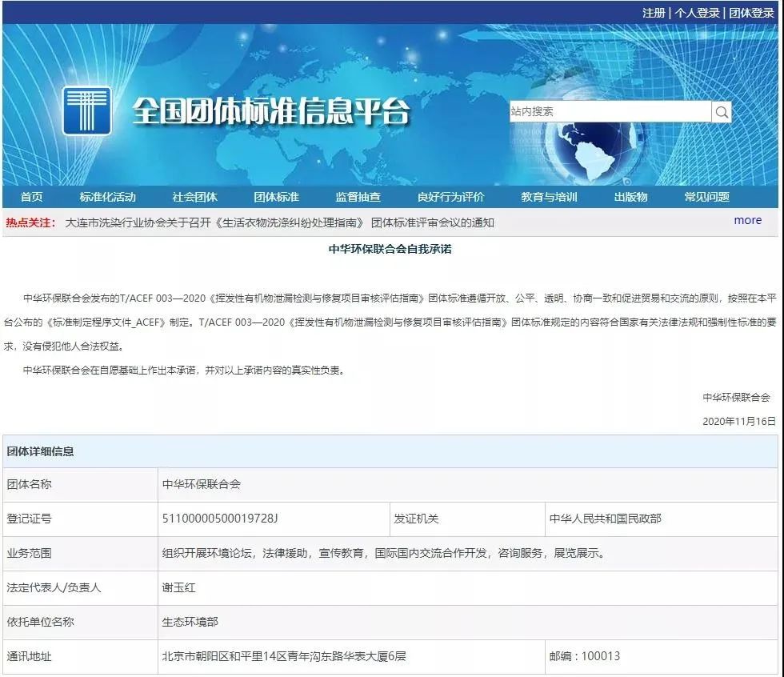Click the 热点关注 label
The width and height of the screenshot is (784, 677).
[30, 222]
